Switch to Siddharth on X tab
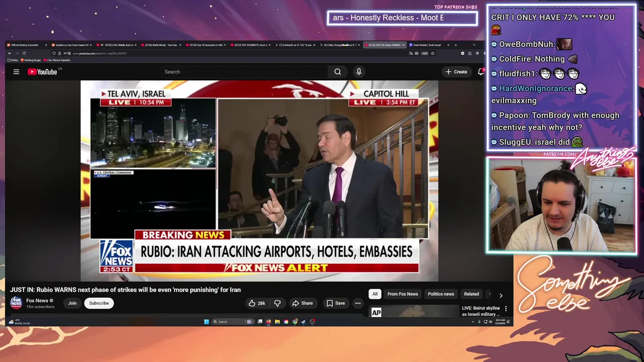The image size is (644, 362). point(295,45)
